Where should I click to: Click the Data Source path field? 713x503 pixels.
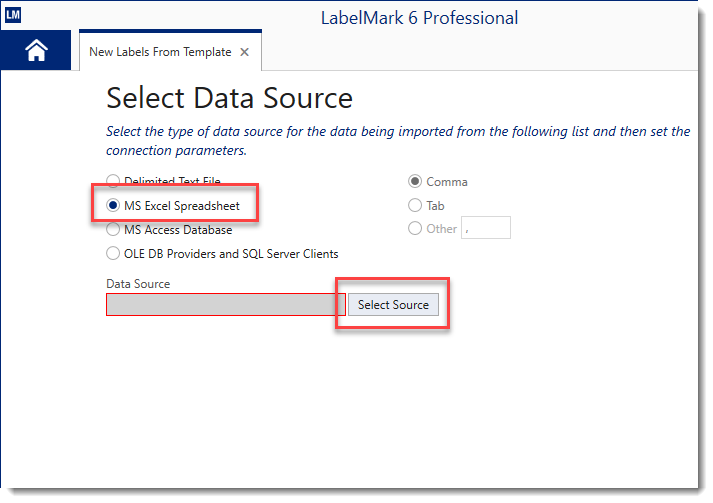coord(225,304)
